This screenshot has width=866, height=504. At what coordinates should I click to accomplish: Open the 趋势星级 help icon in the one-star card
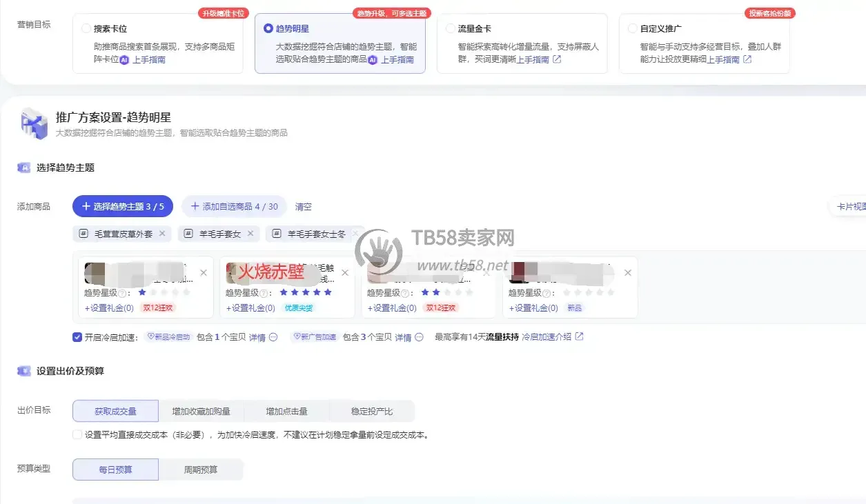point(121,293)
